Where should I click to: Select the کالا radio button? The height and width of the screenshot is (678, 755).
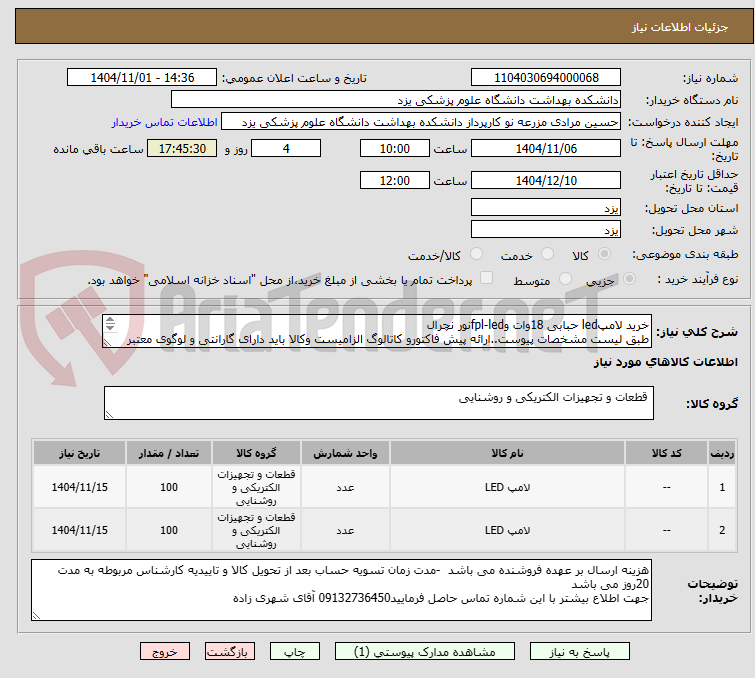pyautogui.click(x=604, y=254)
